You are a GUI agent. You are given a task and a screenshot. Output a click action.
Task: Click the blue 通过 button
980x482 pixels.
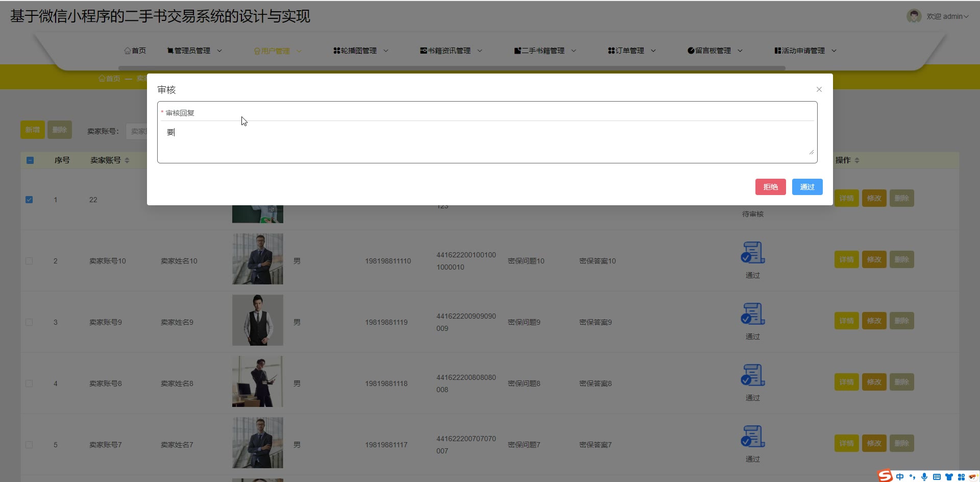point(807,187)
